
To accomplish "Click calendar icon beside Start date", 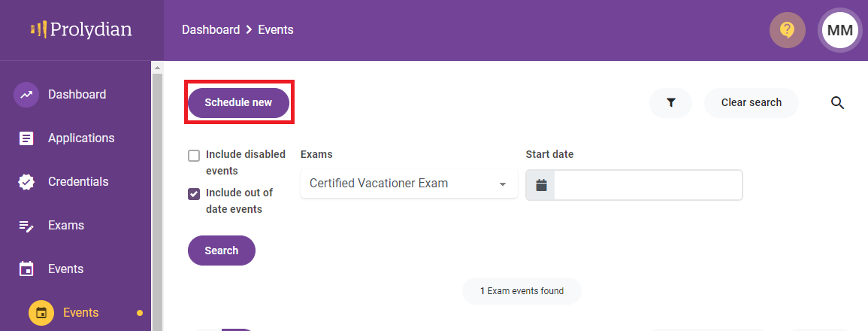I will [541, 185].
